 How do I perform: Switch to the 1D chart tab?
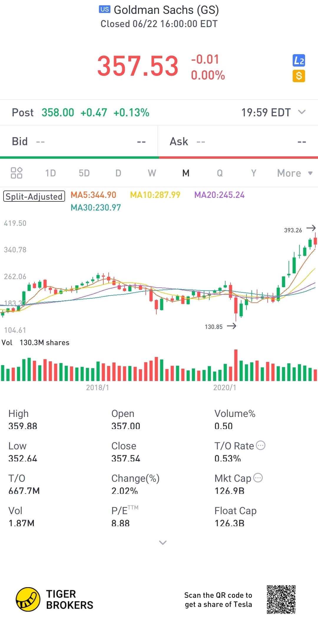(51, 173)
